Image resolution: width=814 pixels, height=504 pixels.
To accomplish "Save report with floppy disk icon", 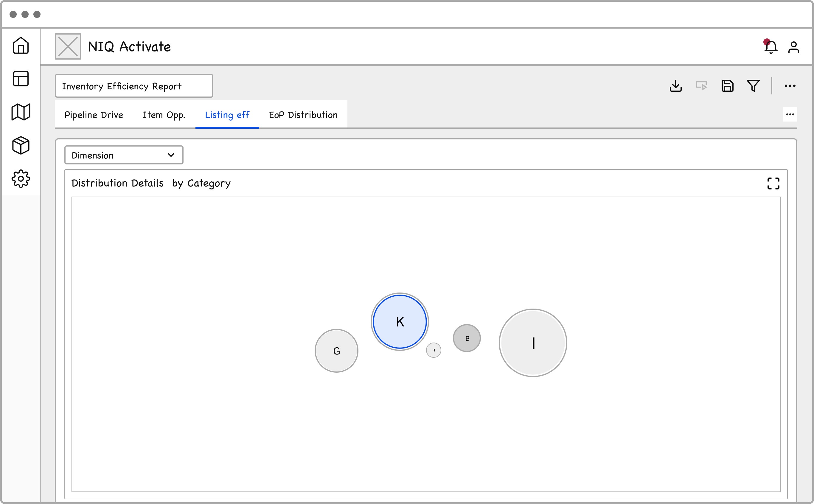I will click(x=727, y=86).
